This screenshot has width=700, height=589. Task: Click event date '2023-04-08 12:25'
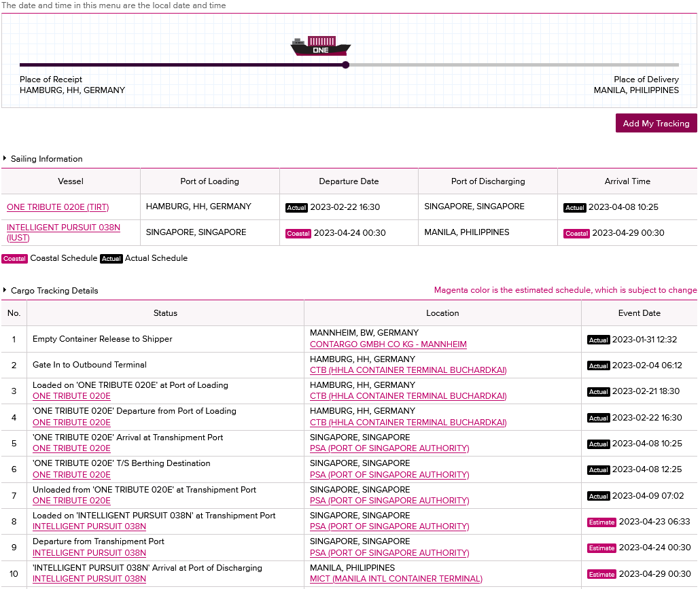pyautogui.click(x=647, y=469)
